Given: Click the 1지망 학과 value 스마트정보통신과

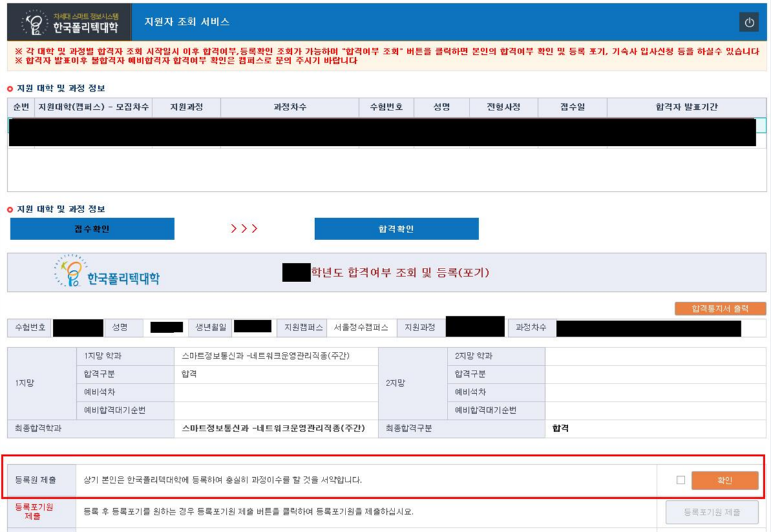Looking at the screenshot, I should (265, 356).
